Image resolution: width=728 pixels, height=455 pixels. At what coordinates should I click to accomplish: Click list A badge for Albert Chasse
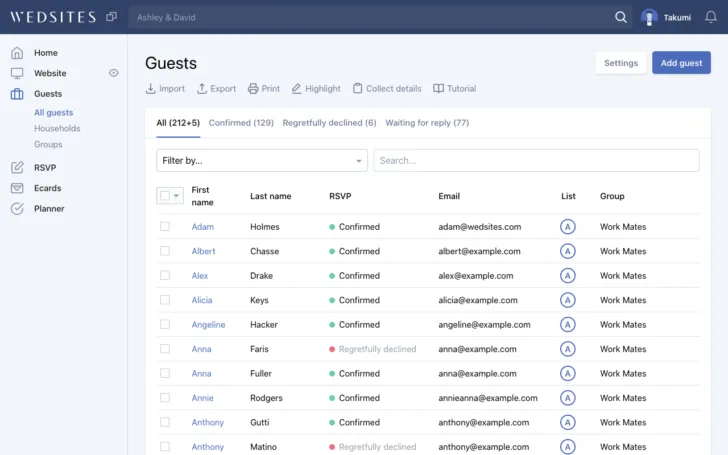pyautogui.click(x=568, y=252)
